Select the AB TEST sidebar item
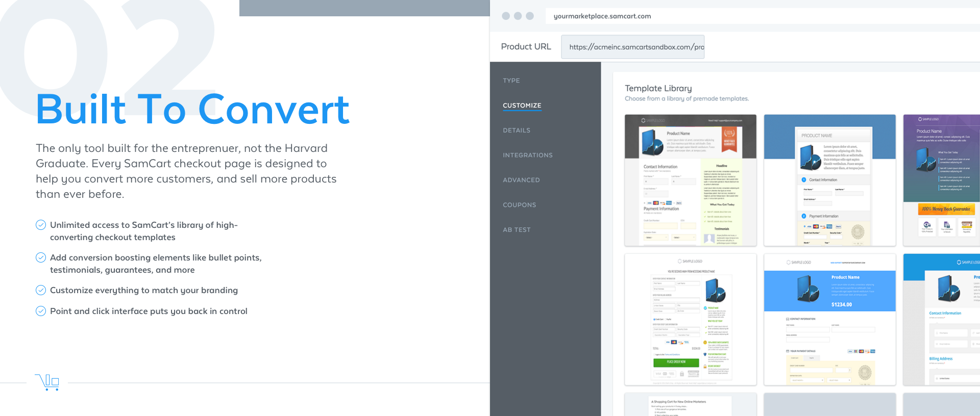This screenshot has width=980, height=416. 517,230
